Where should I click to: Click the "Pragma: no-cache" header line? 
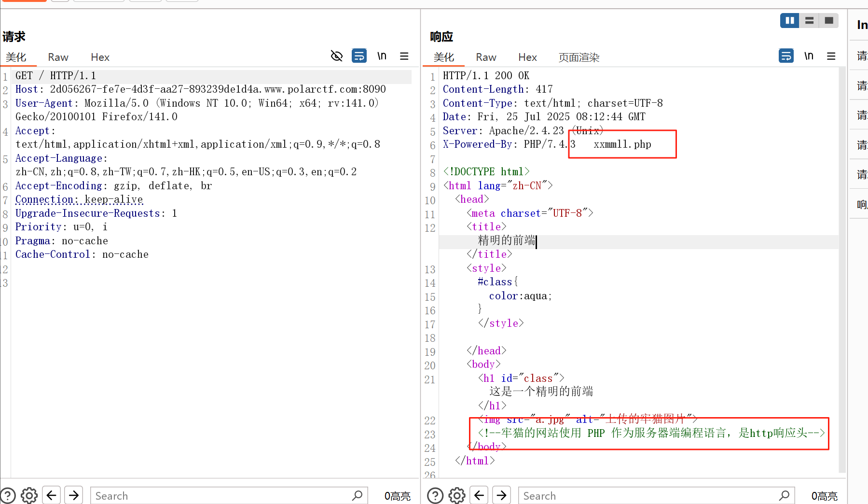[62, 241]
